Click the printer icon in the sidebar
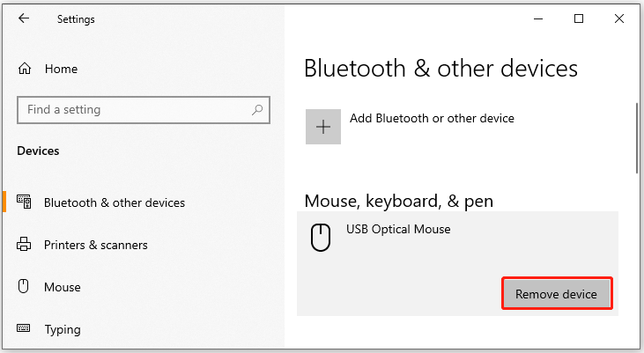Image resolution: width=644 pixels, height=353 pixels. click(25, 245)
